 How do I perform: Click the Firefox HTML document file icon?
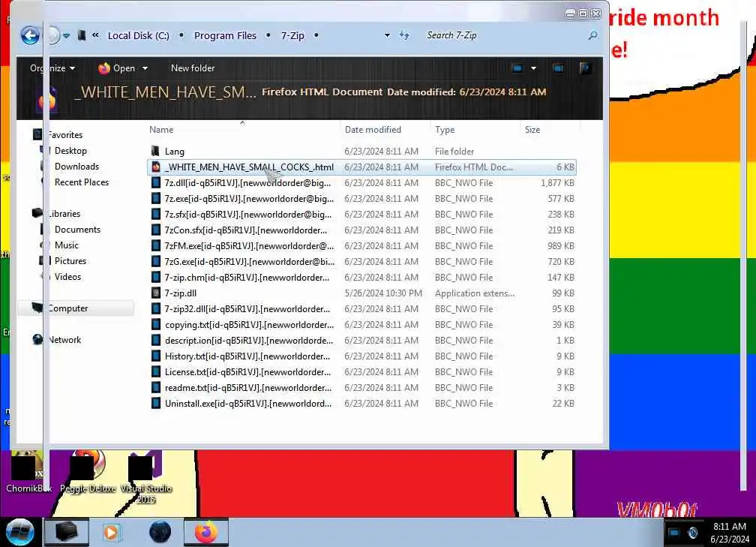coord(156,167)
